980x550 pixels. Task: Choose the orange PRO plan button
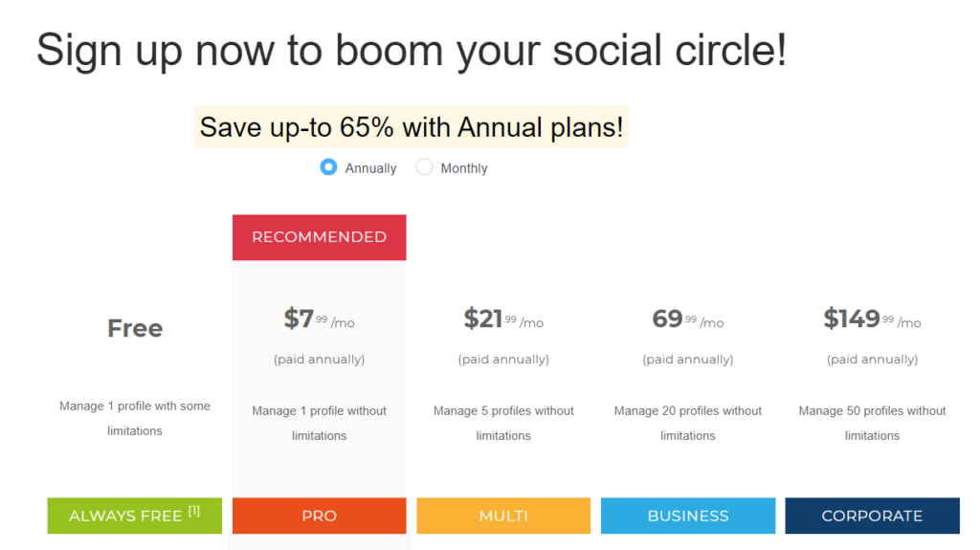click(x=320, y=516)
